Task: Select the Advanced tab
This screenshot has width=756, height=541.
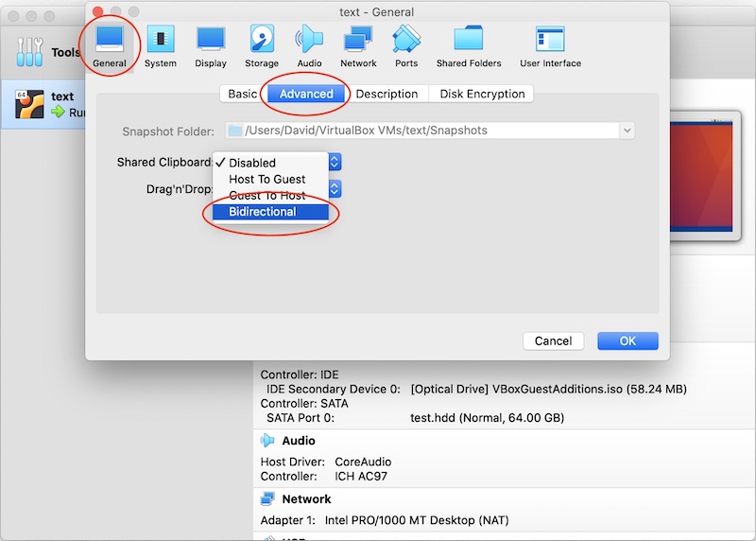Action: (306, 94)
